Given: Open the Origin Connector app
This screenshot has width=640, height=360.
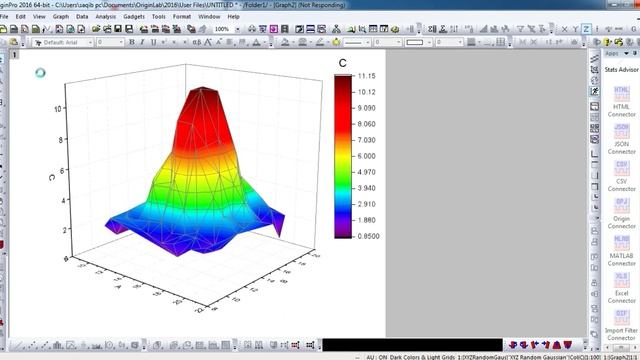Looking at the screenshot, I should (621, 213).
